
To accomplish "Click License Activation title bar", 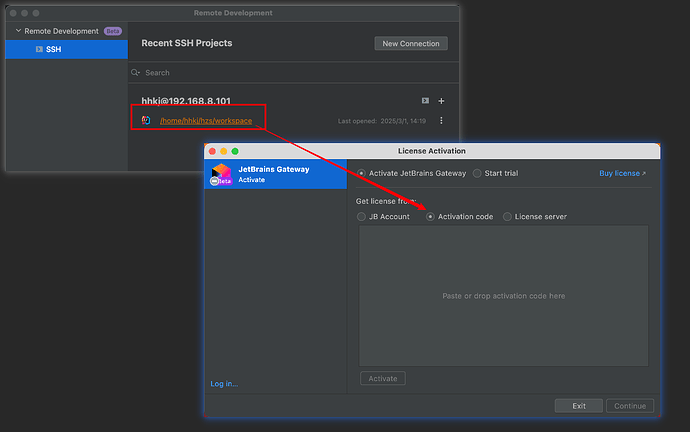I will [x=432, y=151].
